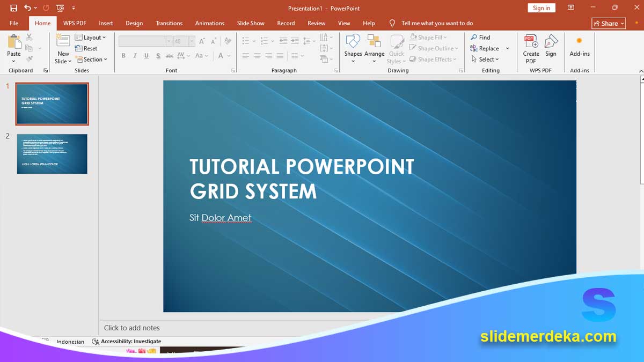Click Replace in Editing group
The width and height of the screenshot is (644, 362).
pyautogui.click(x=485, y=48)
